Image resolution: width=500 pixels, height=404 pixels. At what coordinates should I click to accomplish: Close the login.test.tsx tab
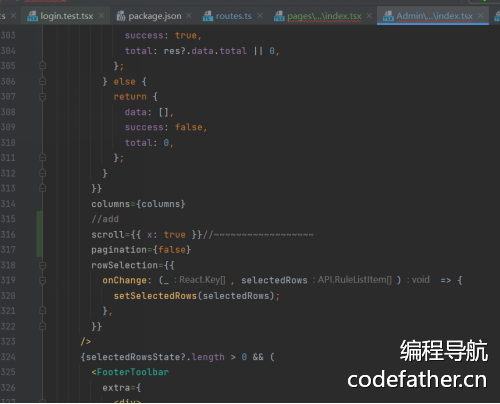[x=101, y=16]
